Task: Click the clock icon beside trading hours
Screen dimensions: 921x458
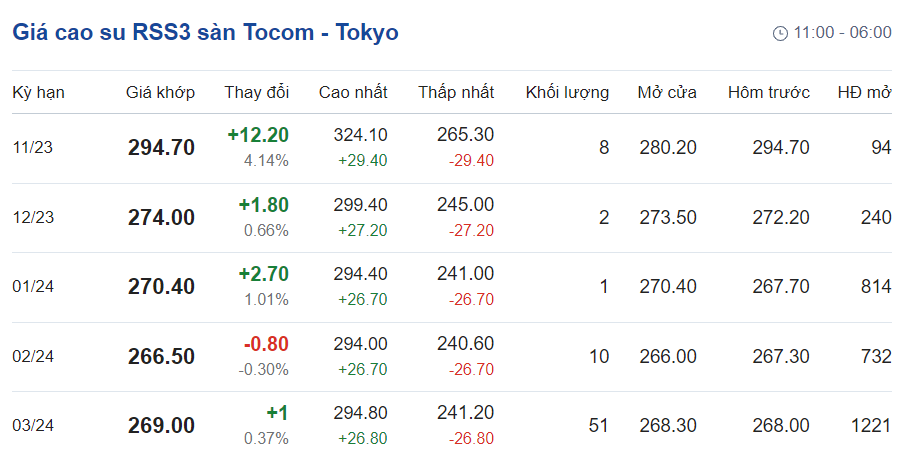Action: pos(781,33)
